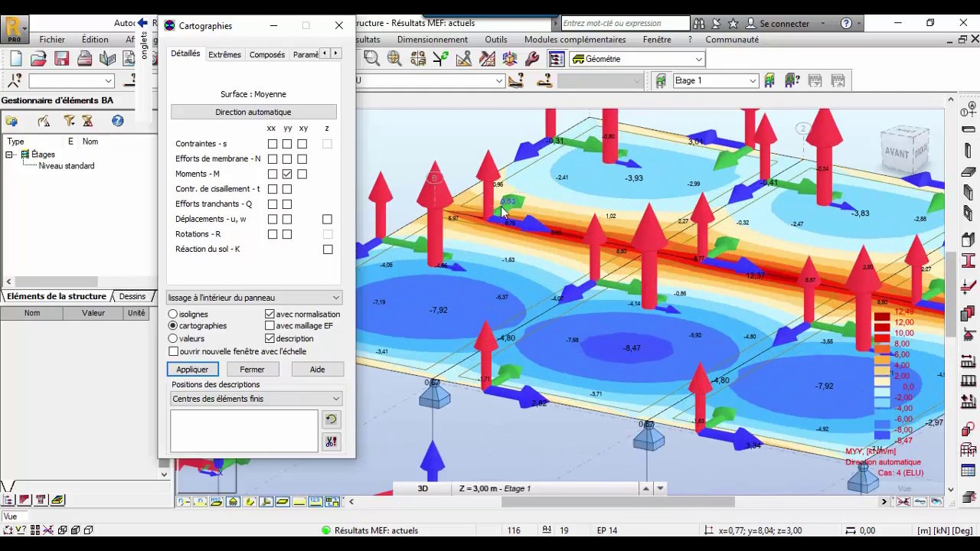The image size is (980, 551).
Task: Open the view selector arrow next to Z = 3,00 m
Action: tap(660, 488)
